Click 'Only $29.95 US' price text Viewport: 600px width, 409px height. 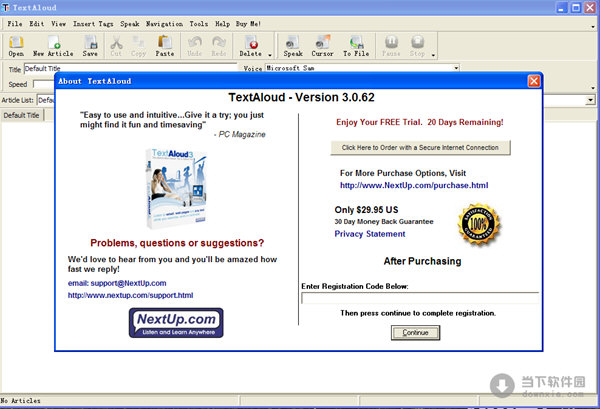(366, 210)
